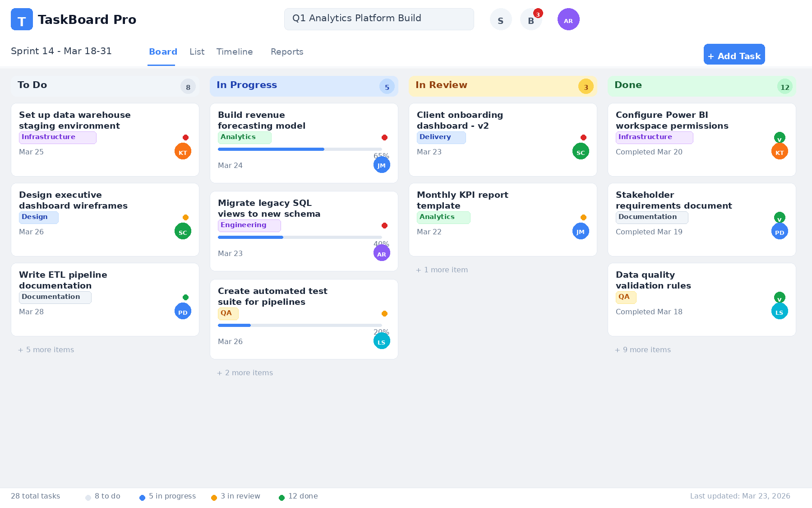Show 1 more item in In Review
The width and height of the screenshot is (812, 508).
coord(442,270)
